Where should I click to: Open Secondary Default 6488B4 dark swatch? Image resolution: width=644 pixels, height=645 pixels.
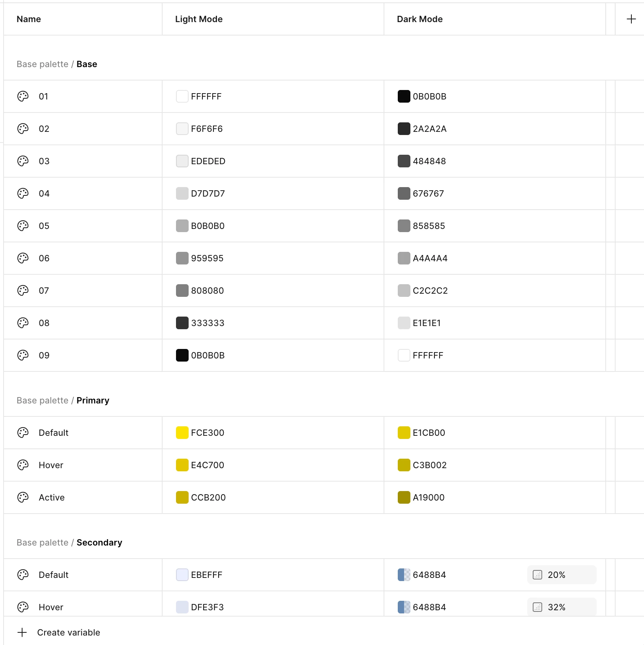tap(404, 575)
